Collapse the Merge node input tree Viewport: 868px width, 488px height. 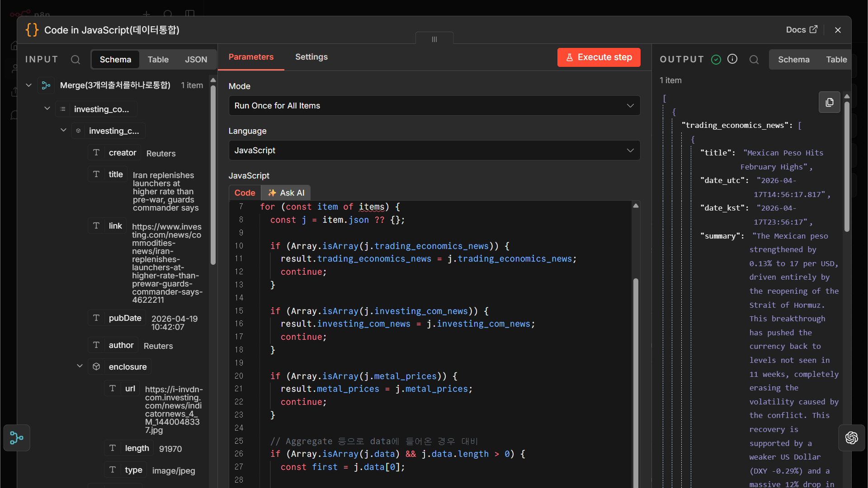point(28,85)
